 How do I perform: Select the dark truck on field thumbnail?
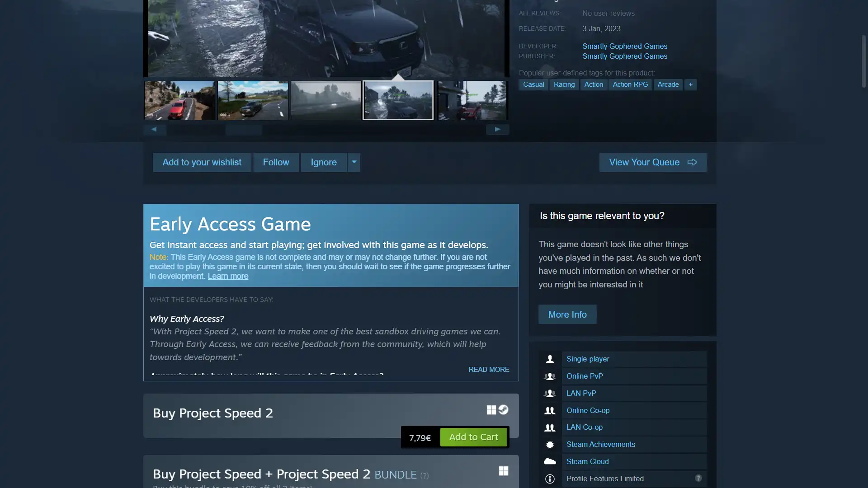[253, 100]
